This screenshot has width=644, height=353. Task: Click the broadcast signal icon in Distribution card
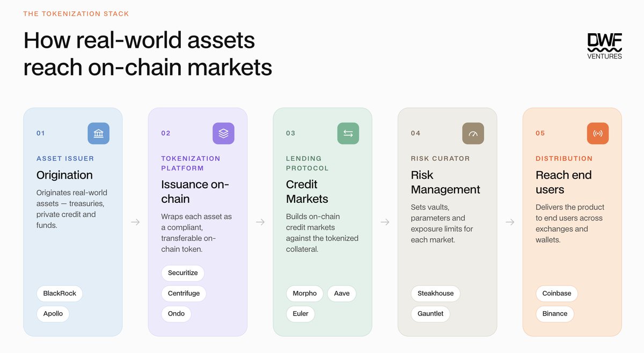(x=598, y=134)
